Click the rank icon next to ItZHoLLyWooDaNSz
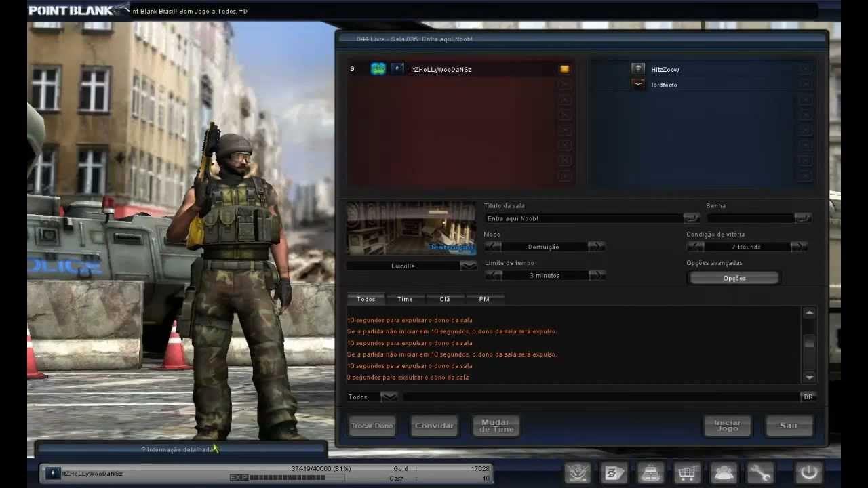Screen dimensions: 868x488 (x=397, y=69)
